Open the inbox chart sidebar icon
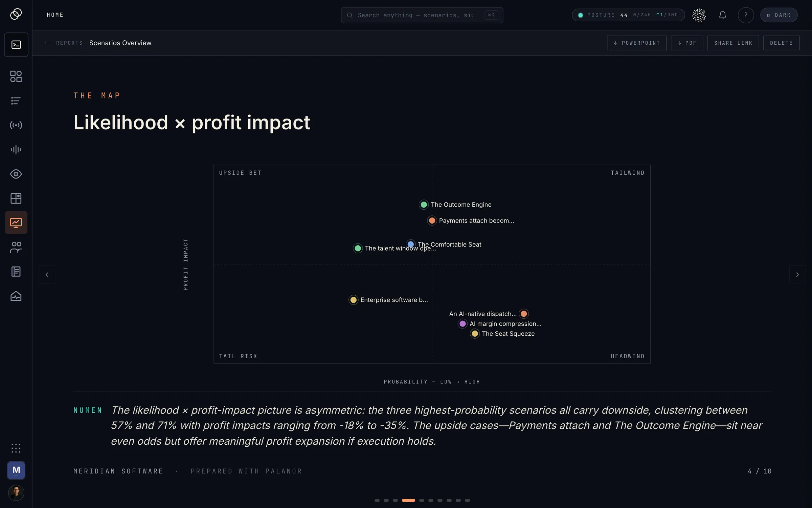 [16, 296]
